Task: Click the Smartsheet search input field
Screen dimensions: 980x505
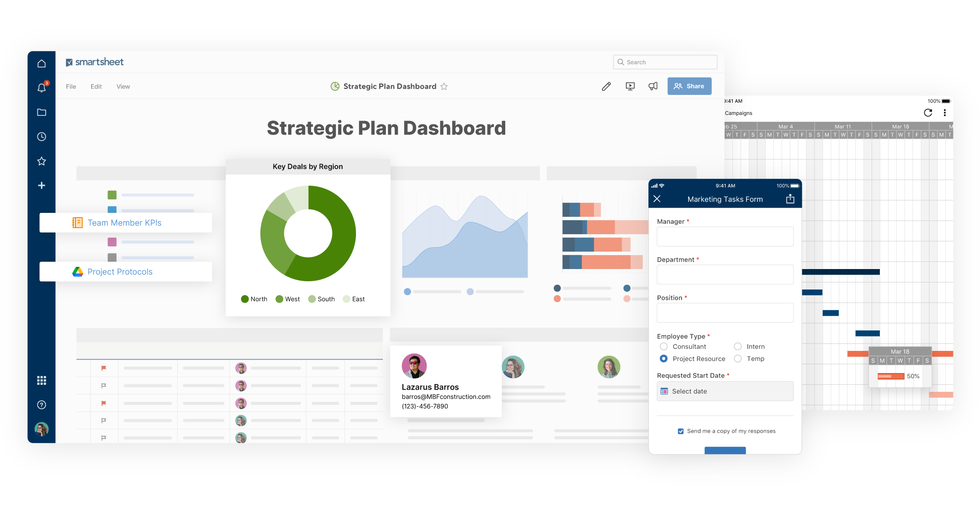Action: pos(667,63)
